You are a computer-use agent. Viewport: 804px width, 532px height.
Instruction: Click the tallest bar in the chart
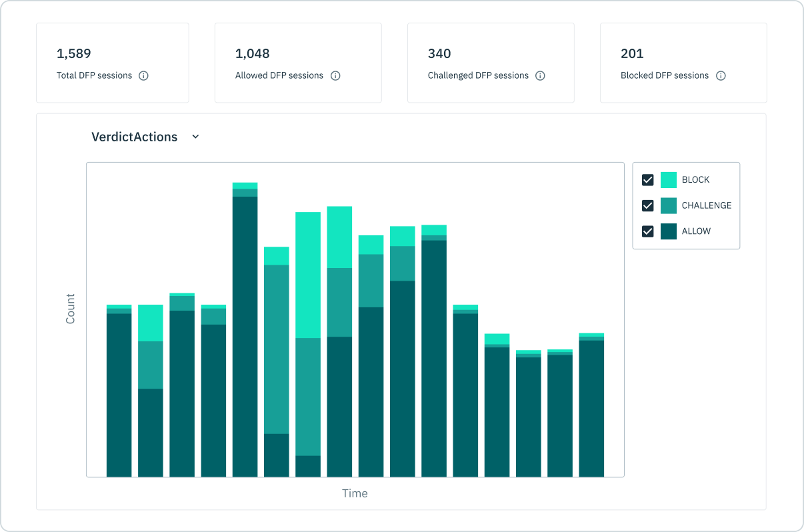(245, 330)
